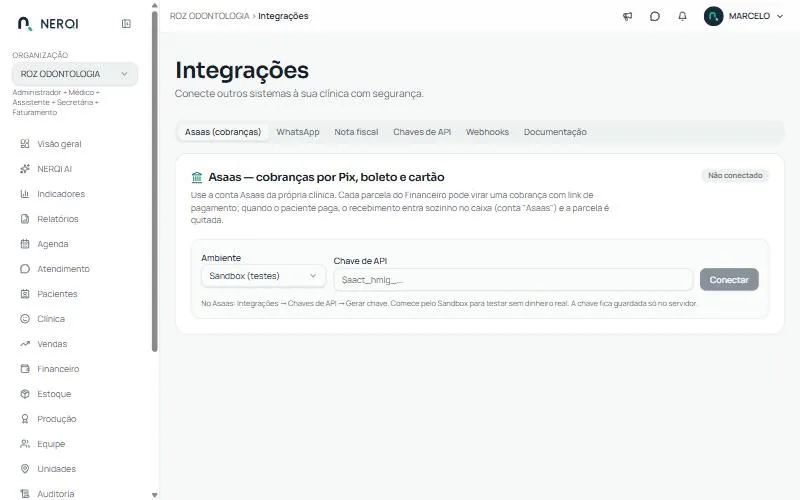Select the Asaas (cobranças) tab
Image resolution: width=800 pixels, height=500 pixels.
(x=223, y=132)
